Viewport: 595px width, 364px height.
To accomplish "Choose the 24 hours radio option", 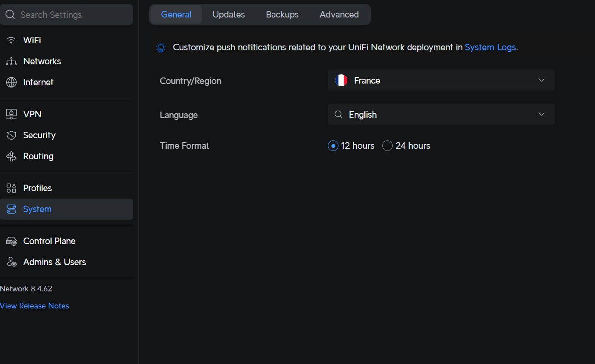I will click(387, 146).
